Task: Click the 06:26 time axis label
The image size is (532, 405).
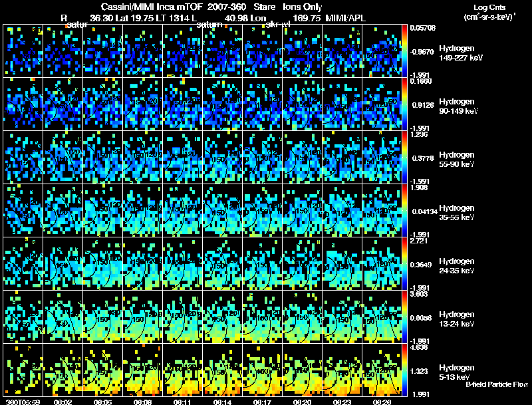Action: tap(382, 402)
